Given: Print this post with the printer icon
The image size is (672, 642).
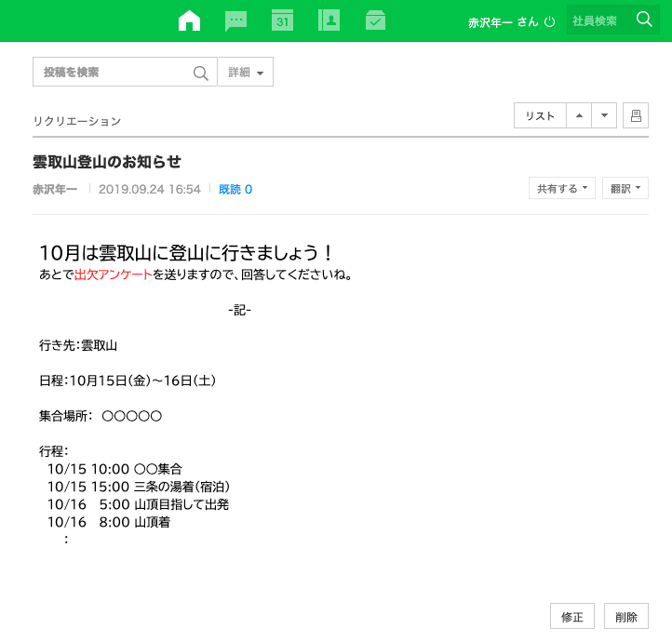Looking at the screenshot, I should pos(636,115).
